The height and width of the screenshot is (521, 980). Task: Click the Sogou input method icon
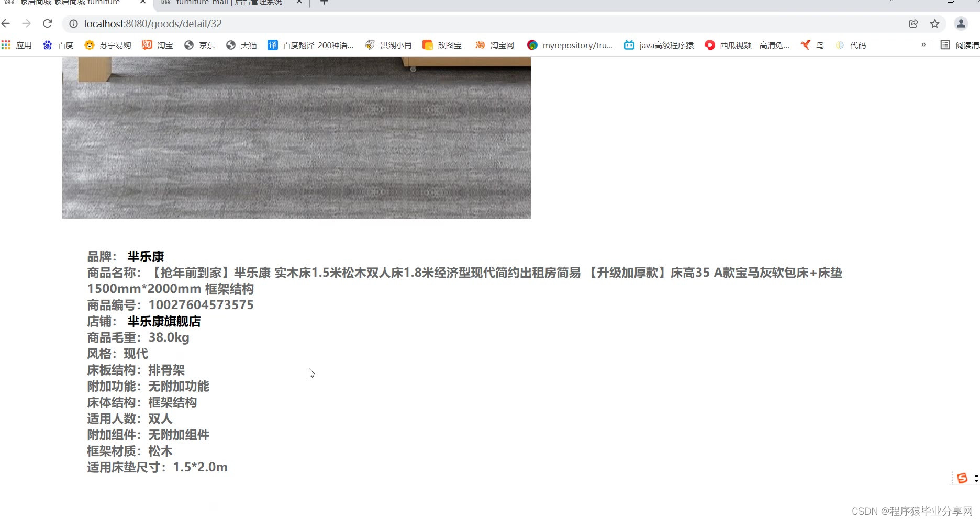[962, 478]
